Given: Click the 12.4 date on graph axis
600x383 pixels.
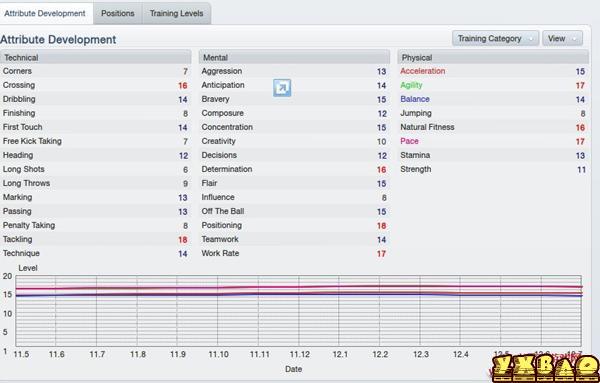Looking at the screenshot, I should point(461,354).
